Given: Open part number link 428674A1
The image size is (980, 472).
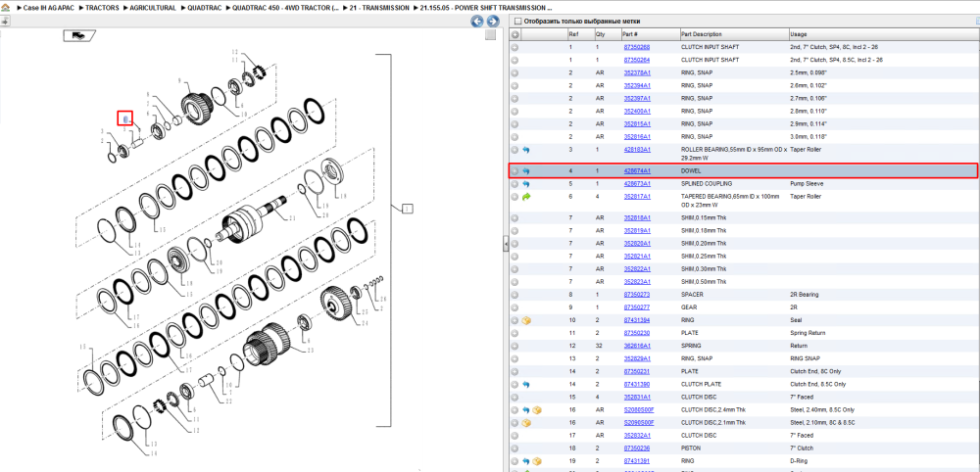Looking at the screenshot, I should click(x=637, y=170).
